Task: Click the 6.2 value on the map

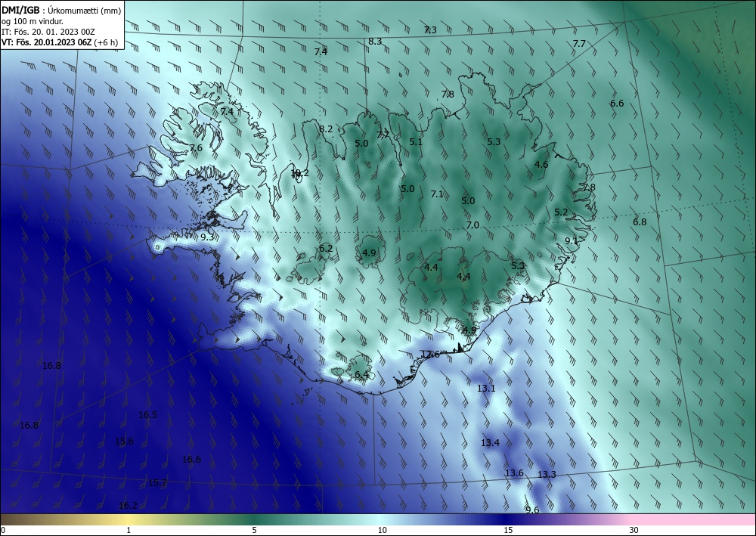Action: pos(326,248)
